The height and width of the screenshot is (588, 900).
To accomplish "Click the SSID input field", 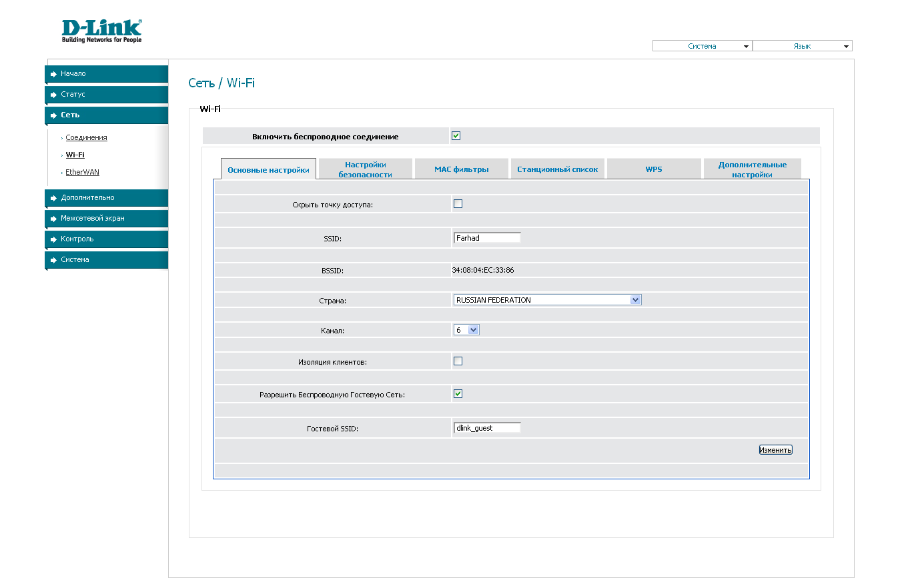I will point(487,238).
